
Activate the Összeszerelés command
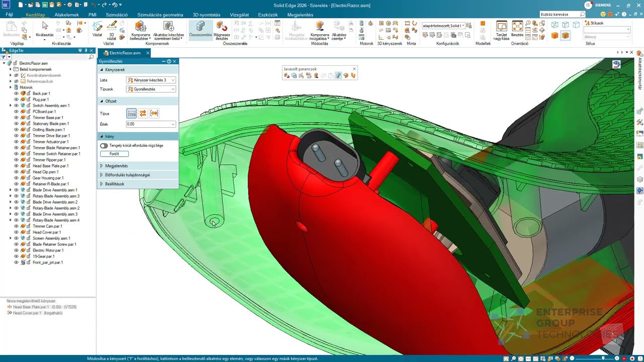coord(200,29)
